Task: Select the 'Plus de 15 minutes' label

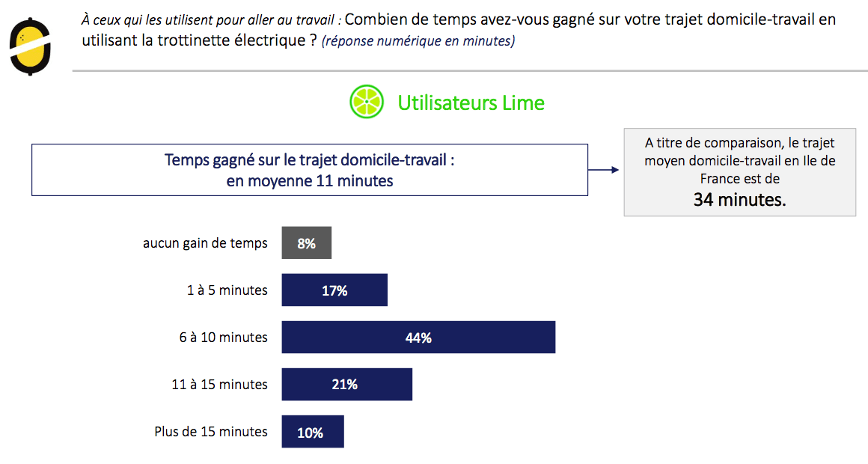Action: point(211,431)
